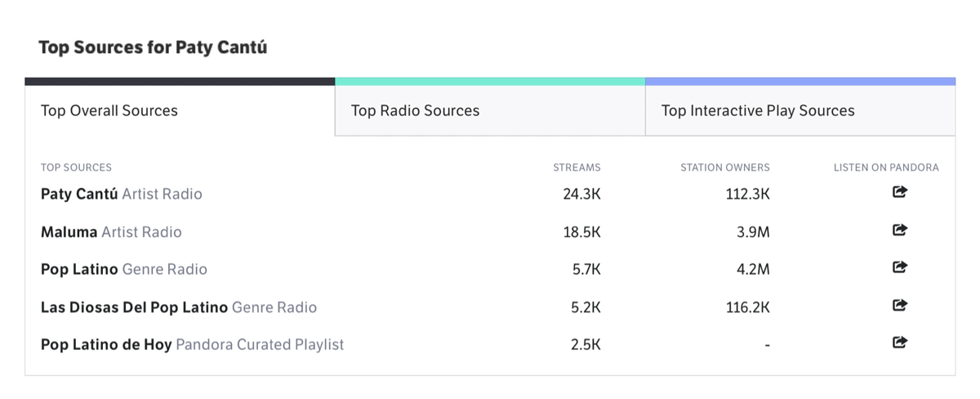Select Maluma Artist Radio source name
The height and width of the screenshot is (399, 980).
pos(111,232)
